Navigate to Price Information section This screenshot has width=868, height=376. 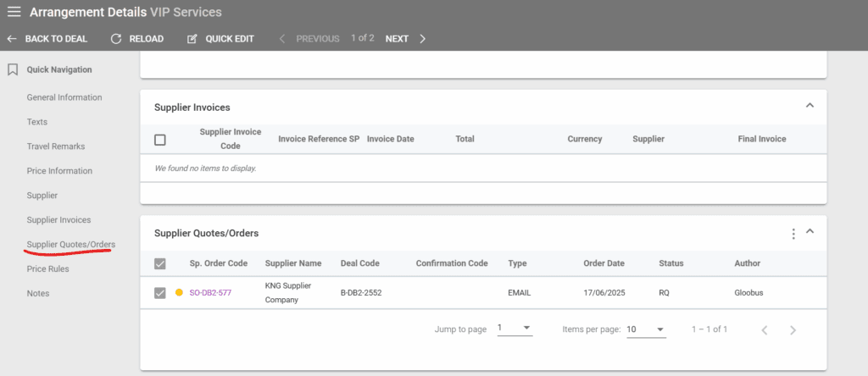pyautogui.click(x=59, y=171)
